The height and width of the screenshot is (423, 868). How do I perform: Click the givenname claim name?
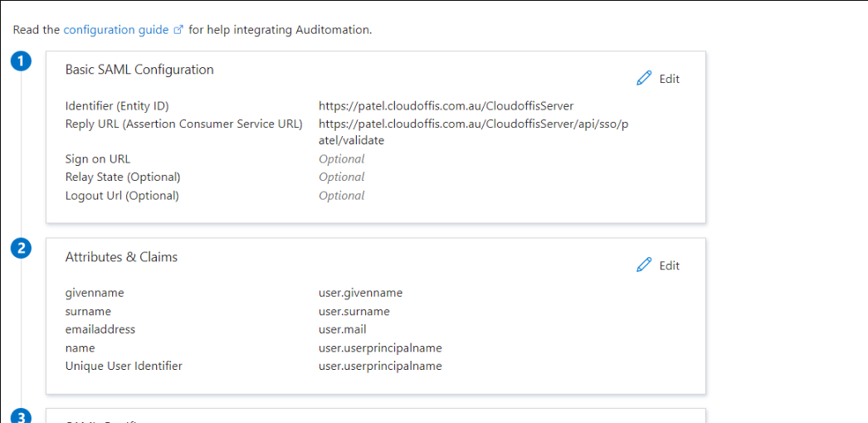click(95, 293)
